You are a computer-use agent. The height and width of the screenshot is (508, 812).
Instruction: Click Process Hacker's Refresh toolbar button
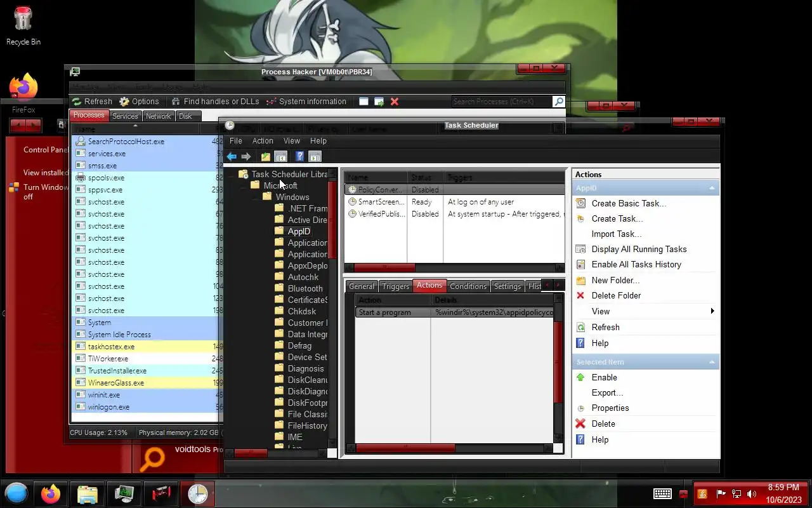tap(92, 102)
